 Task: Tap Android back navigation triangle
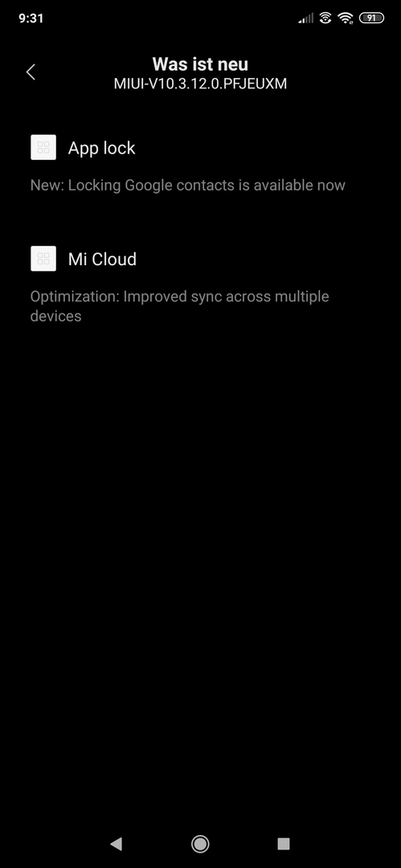point(116,844)
